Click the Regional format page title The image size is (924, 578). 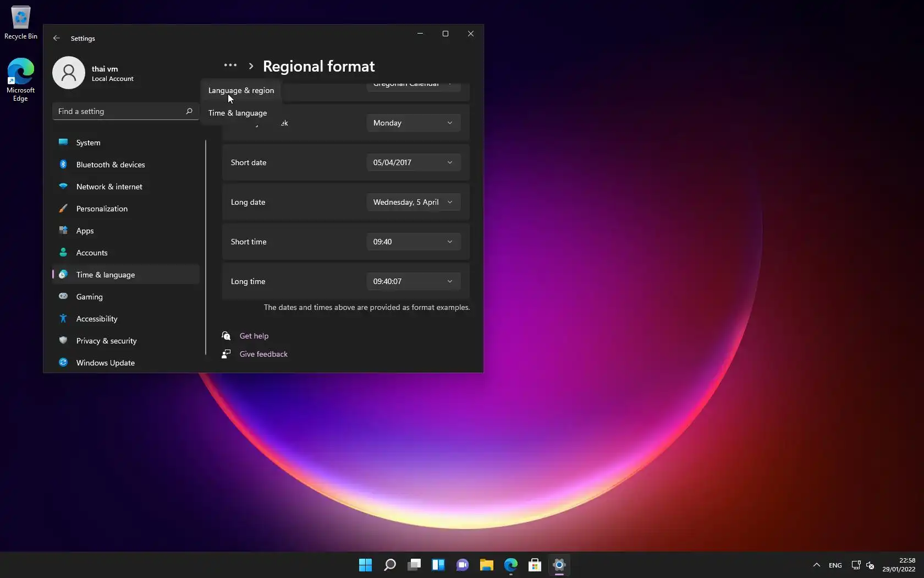click(x=319, y=66)
